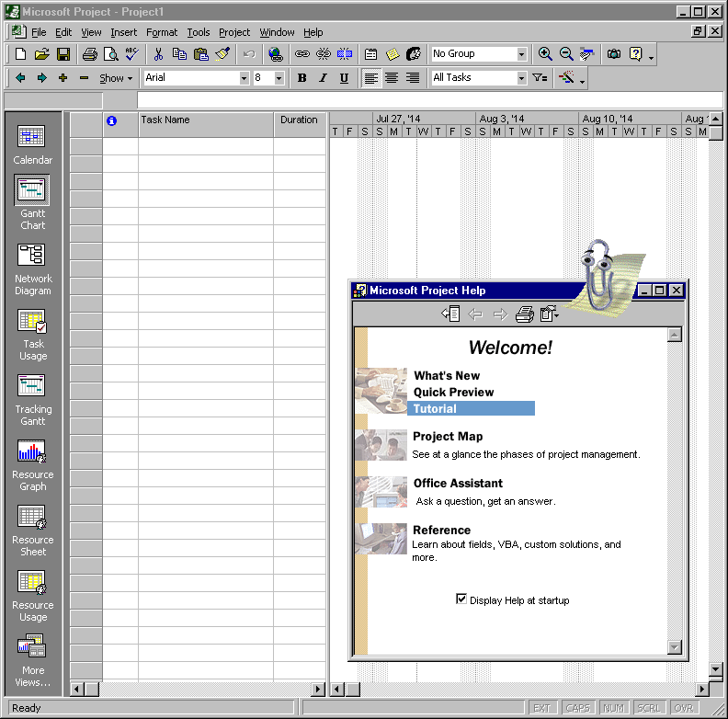
Task: Open Options dropdown in Help toolbar
Action: click(x=550, y=314)
